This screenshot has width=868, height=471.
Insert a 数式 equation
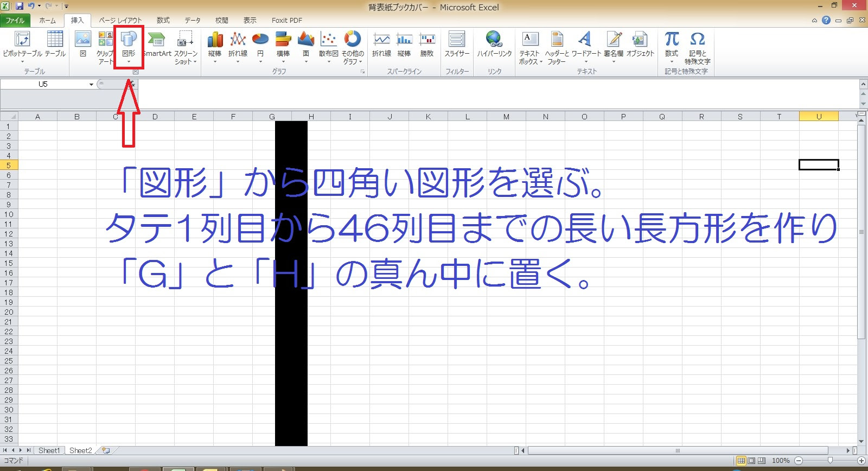coord(672,47)
